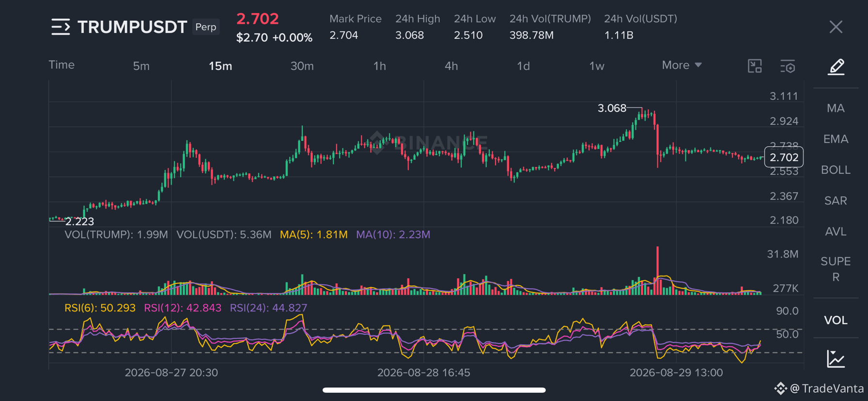This screenshot has width=868, height=401.
Task: Click the 31.8M volume axis label
Action: coord(783,254)
